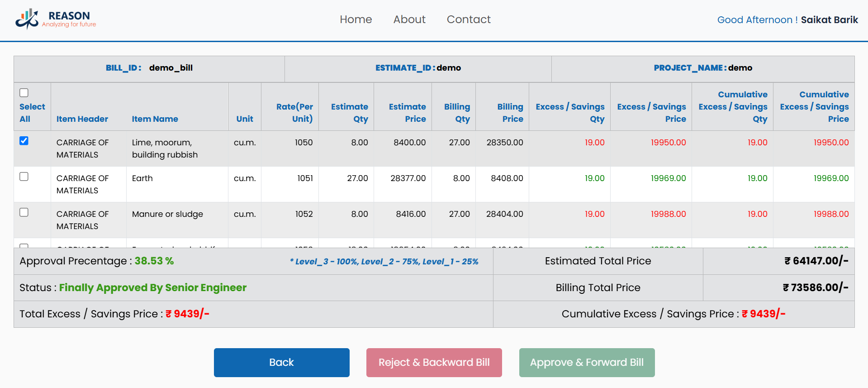Click the REASON logo icon
Image resolution: width=868 pixels, height=388 pixels.
(x=27, y=19)
